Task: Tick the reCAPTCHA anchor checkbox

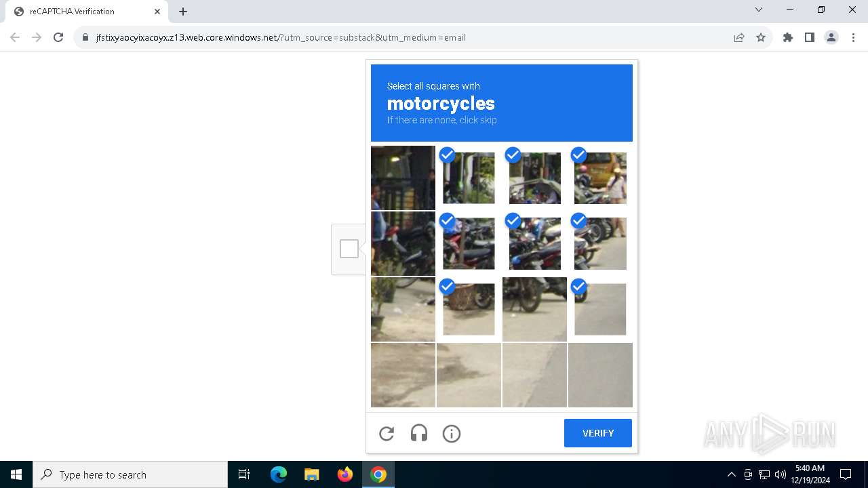Action: coord(349,249)
